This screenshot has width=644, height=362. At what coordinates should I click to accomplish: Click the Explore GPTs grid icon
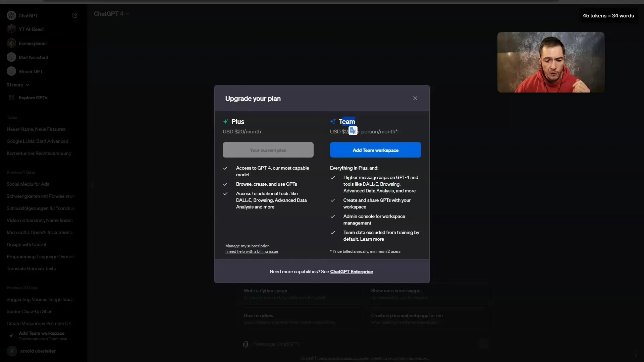click(x=11, y=98)
